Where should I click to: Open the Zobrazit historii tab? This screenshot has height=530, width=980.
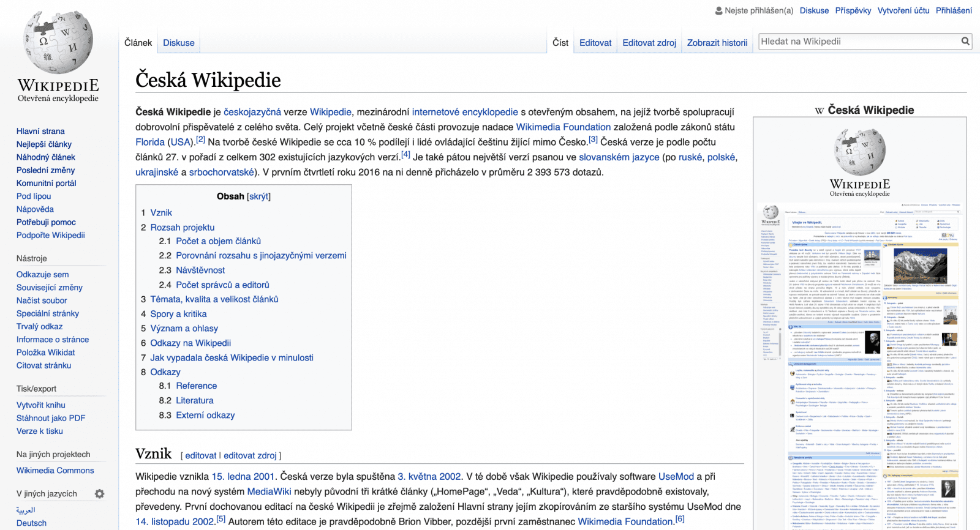click(x=717, y=43)
